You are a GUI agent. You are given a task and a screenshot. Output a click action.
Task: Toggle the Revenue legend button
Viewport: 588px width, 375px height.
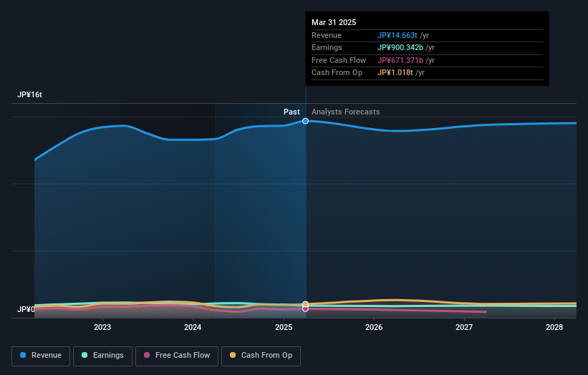[41, 356]
